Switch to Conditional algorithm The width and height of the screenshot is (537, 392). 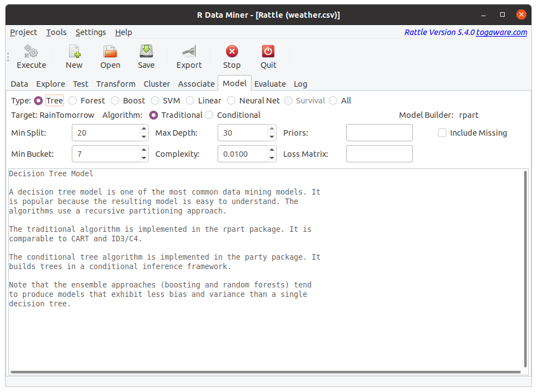209,115
